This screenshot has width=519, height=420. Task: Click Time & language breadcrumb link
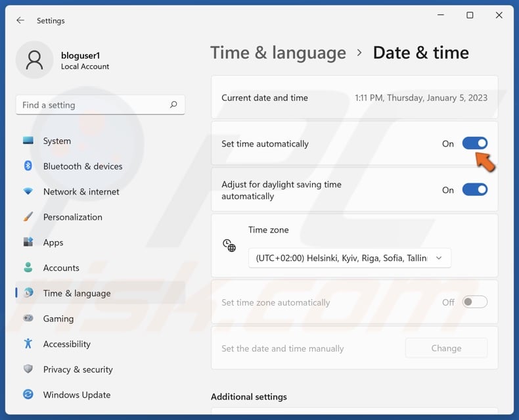(278, 53)
